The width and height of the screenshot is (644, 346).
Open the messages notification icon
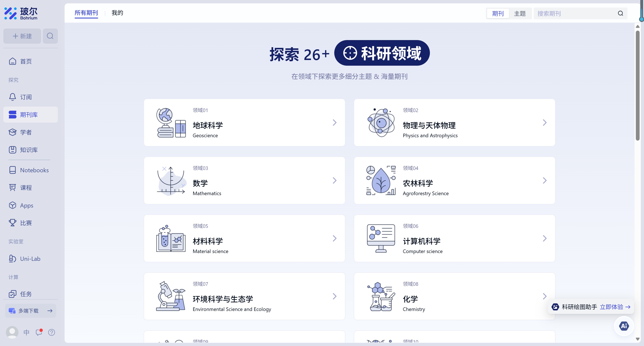tap(39, 332)
